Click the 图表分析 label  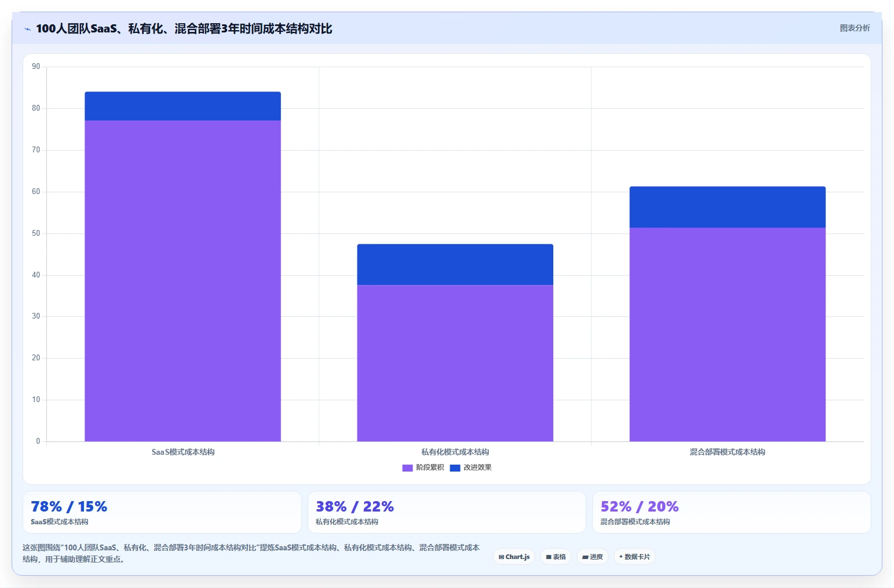click(855, 28)
